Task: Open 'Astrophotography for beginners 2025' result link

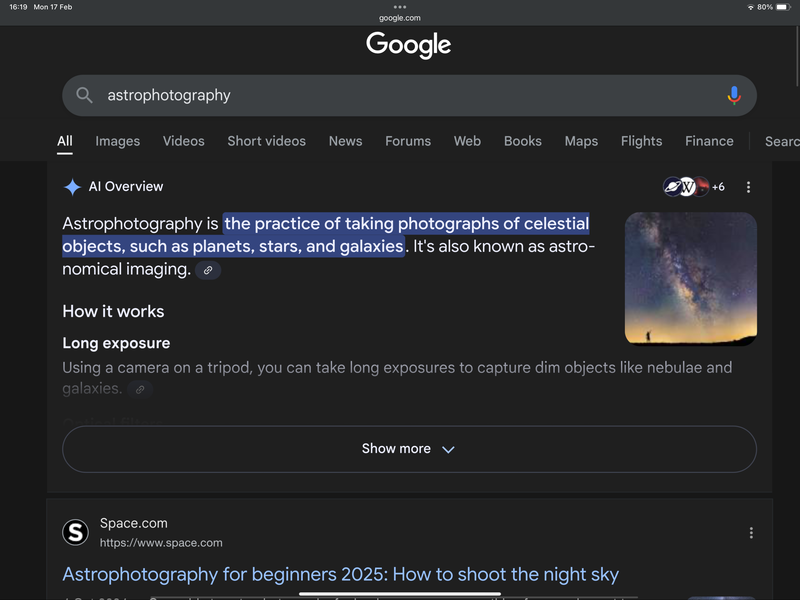Action: point(340,574)
